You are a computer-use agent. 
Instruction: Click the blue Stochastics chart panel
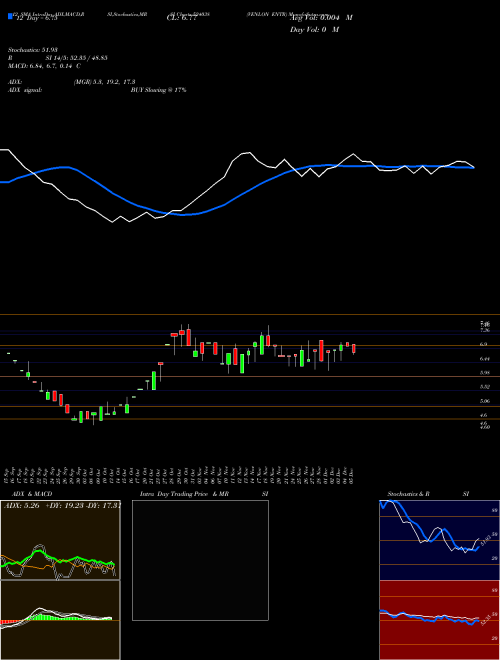(439, 540)
